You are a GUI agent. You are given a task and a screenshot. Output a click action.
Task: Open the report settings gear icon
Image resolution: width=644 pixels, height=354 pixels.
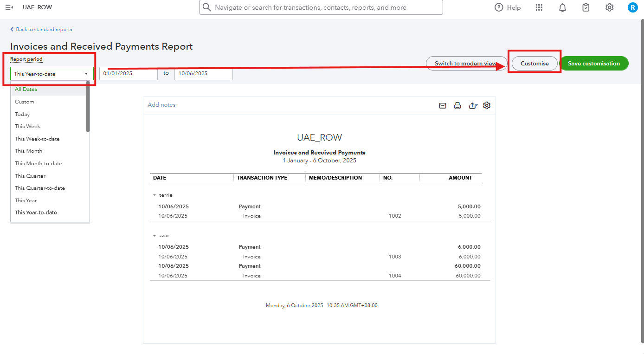coord(487,105)
